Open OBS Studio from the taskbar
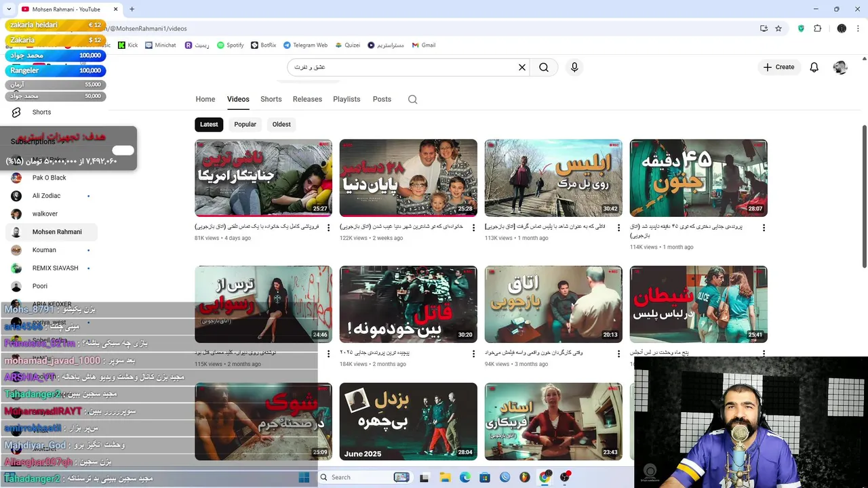 pos(566,477)
